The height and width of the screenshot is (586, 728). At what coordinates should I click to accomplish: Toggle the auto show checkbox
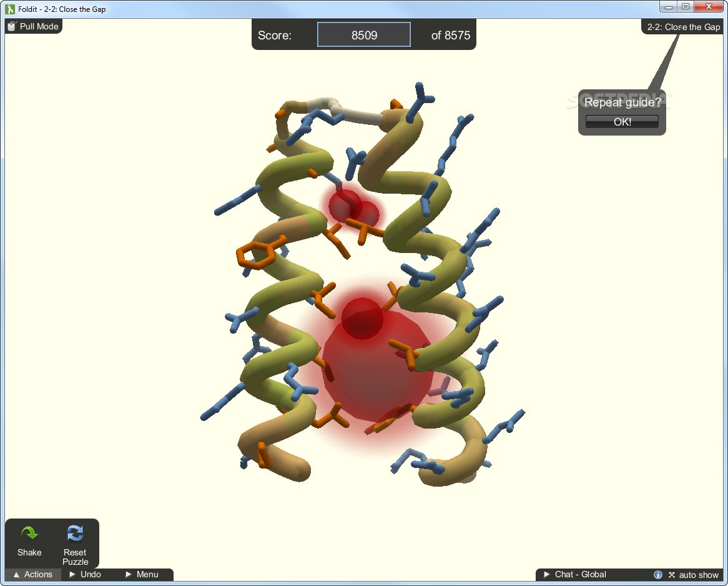pos(672,575)
